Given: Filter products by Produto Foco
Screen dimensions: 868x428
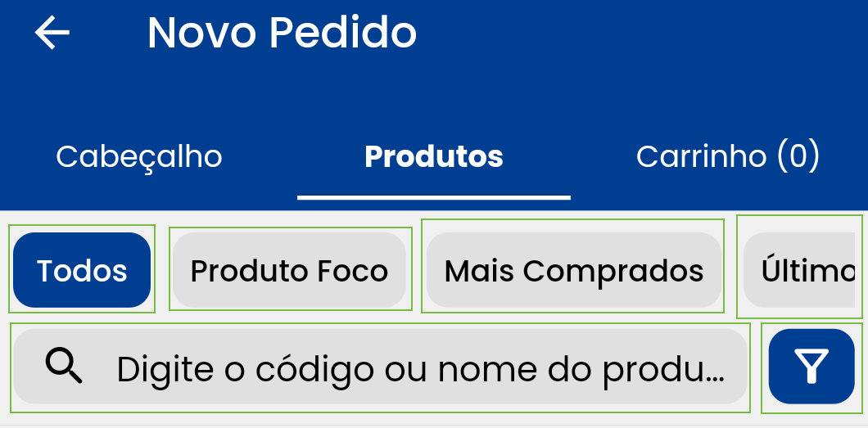Looking at the screenshot, I should [289, 270].
